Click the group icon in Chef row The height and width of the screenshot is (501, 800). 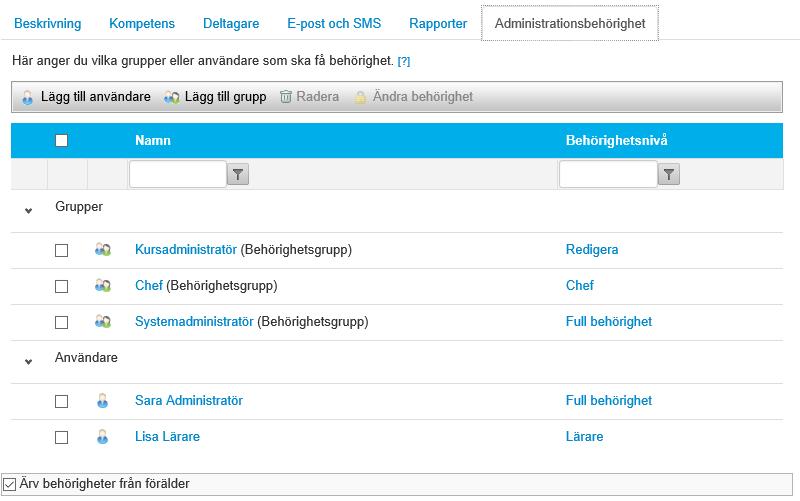[103, 286]
